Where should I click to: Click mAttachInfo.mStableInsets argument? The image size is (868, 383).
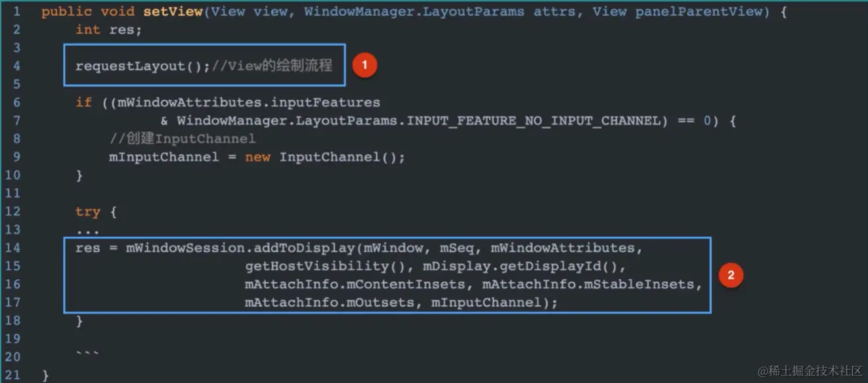coord(588,284)
